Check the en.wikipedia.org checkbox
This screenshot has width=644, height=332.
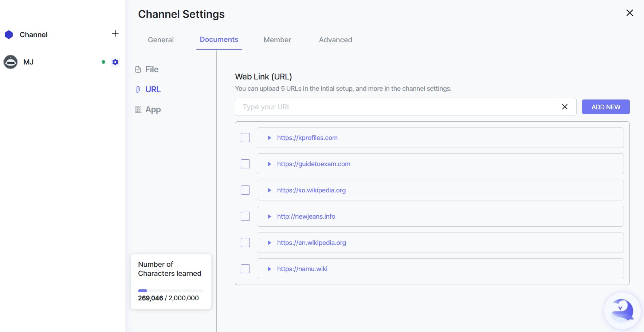click(245, 242)
